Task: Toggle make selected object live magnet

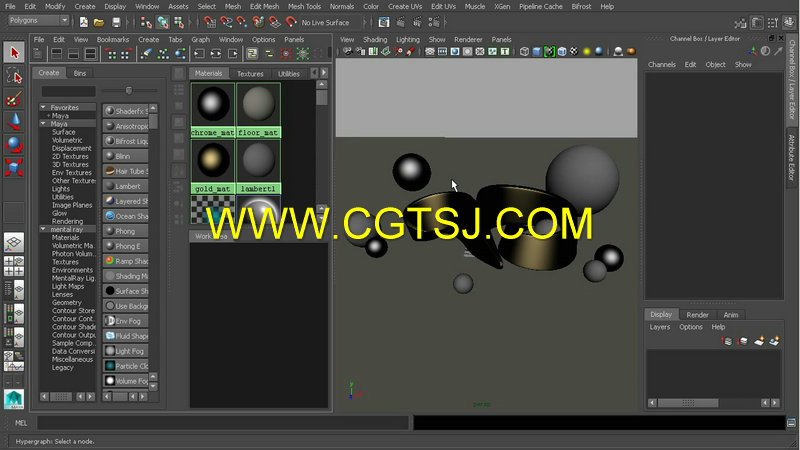Action: click(291, 22)
